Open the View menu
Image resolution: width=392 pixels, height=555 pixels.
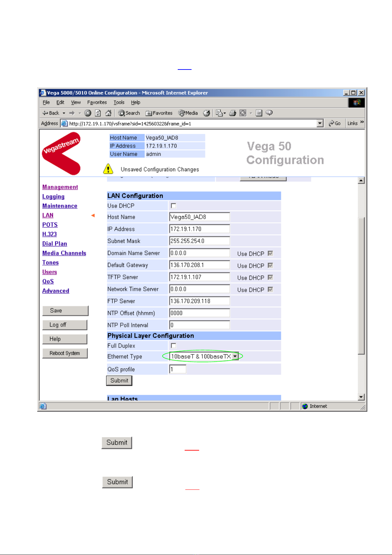coord(76,102)
